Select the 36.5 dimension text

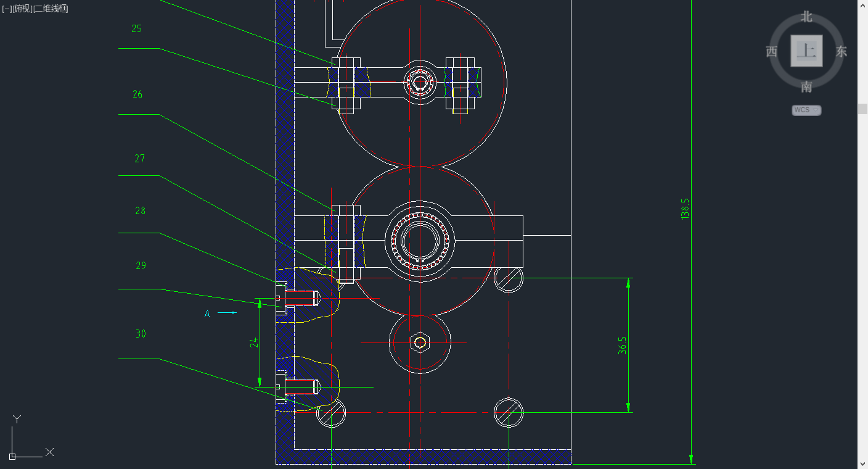(x=623, y=345)
